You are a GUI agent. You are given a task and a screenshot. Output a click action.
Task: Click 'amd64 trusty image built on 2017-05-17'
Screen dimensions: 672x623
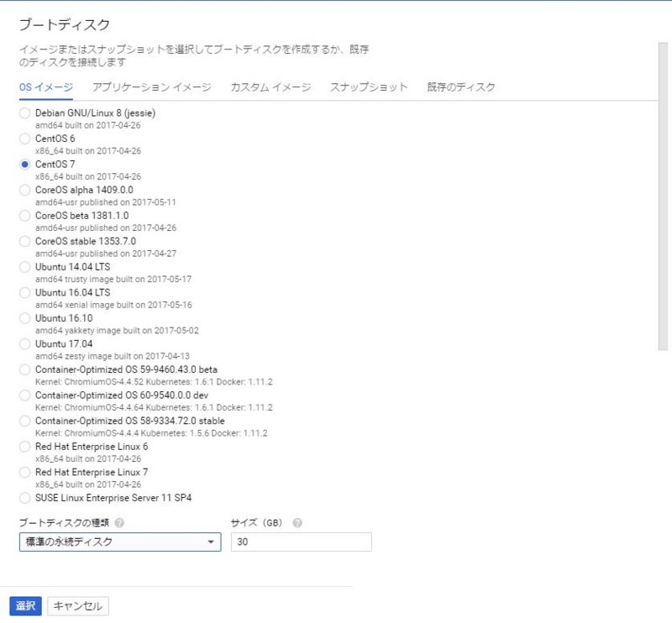(113, 280)
